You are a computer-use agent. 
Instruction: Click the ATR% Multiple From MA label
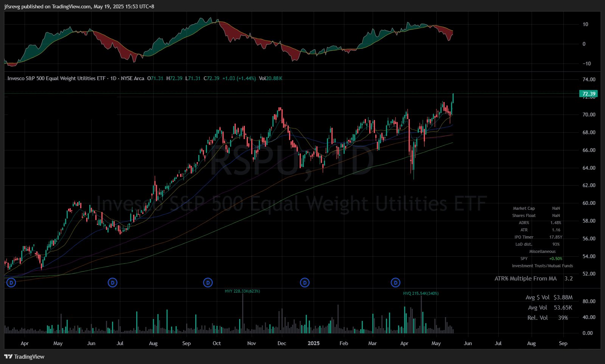click(x=526, y=279)
